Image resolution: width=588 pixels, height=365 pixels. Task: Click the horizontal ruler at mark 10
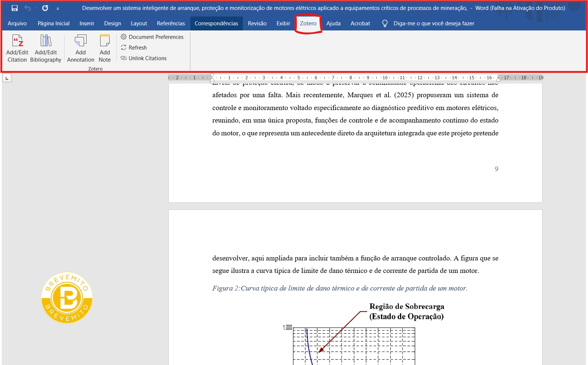click(385, 78)
